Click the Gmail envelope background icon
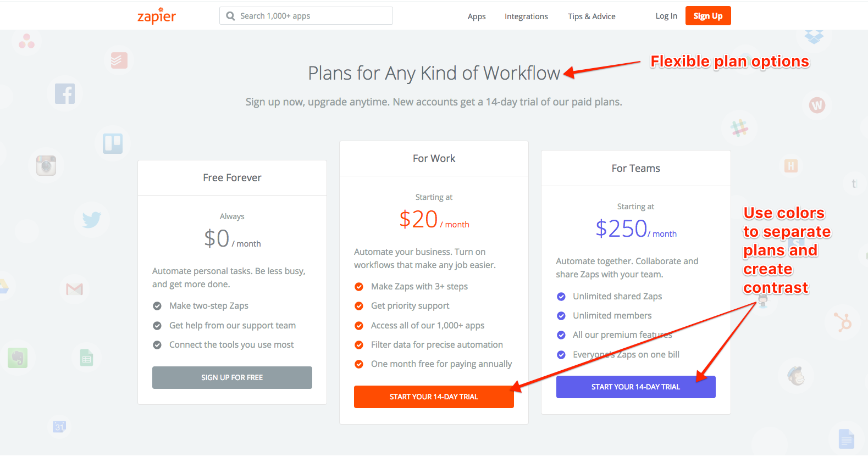This screenshot has width=868, height=457. (74, 289)
